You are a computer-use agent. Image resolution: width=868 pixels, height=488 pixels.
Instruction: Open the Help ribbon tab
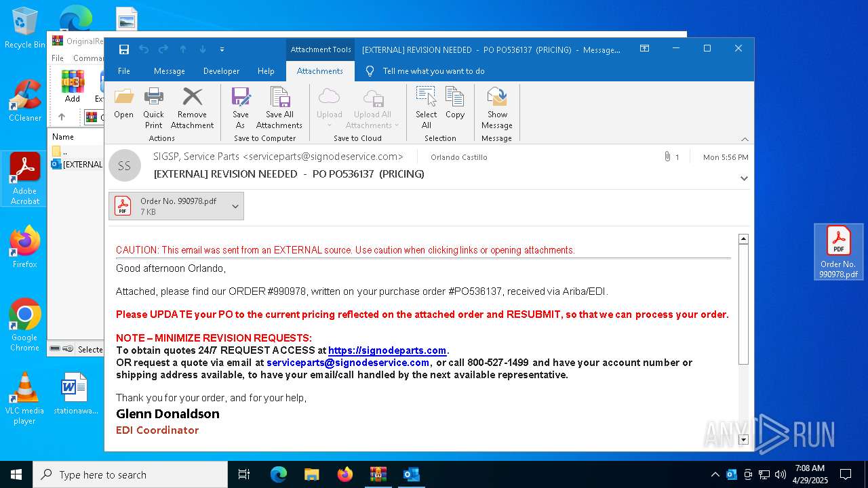pyautogui.click(x=266, y=71)
